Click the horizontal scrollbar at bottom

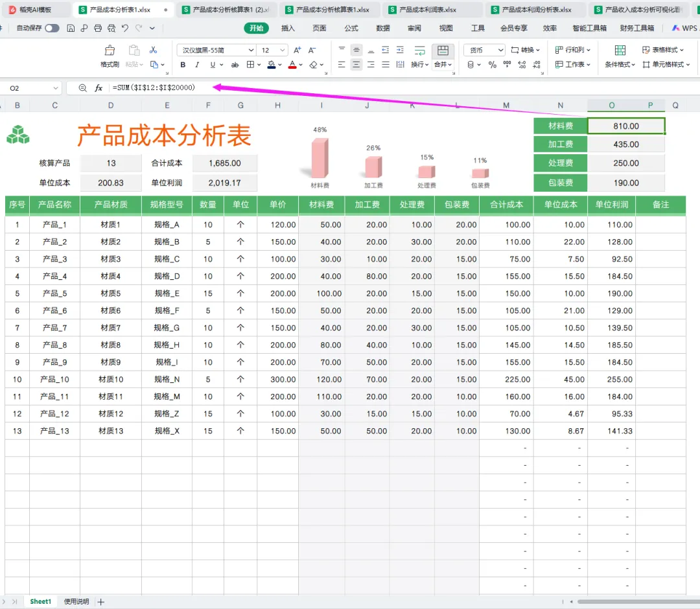(638, 602)
